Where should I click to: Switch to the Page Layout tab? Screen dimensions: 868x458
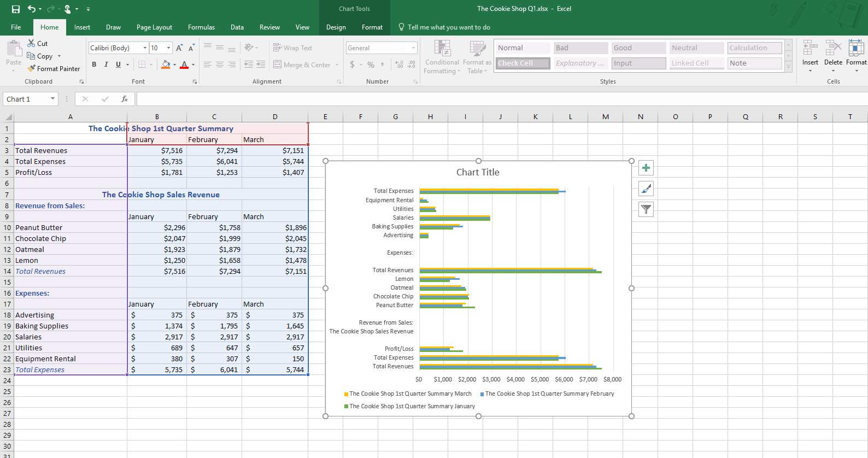[x=154, y=27]
